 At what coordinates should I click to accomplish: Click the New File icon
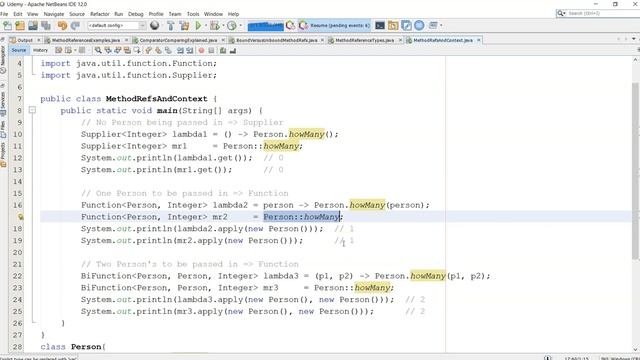click(x=7, y=26)
